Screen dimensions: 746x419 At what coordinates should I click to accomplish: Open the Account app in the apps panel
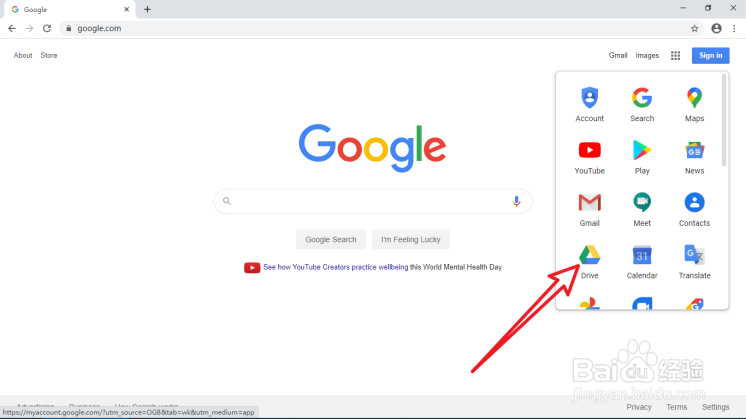[589, 105]
